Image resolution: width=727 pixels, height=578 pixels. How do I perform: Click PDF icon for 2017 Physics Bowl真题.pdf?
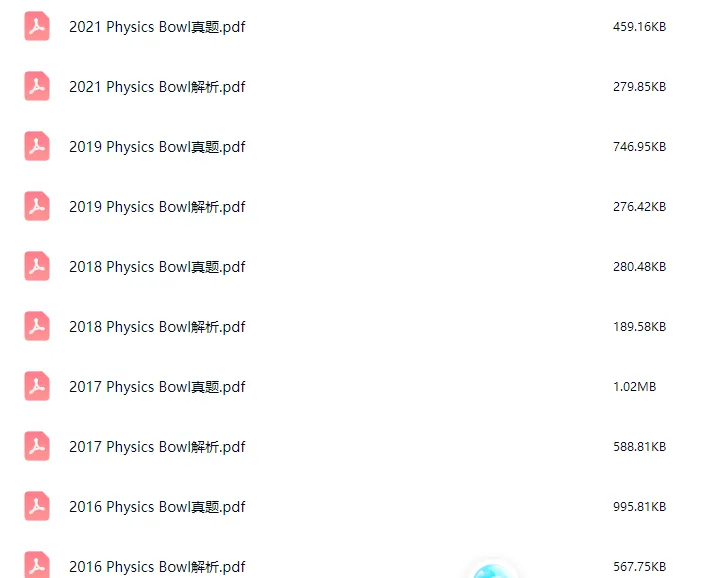(x=37, y=386)
